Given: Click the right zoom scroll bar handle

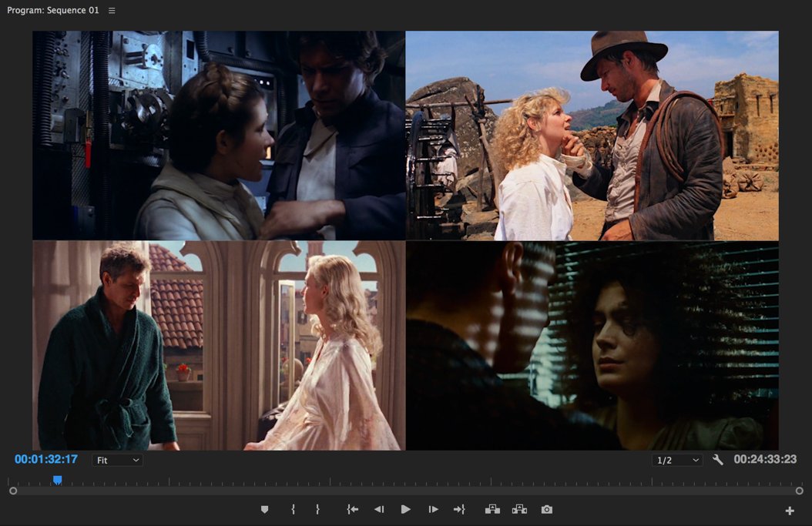Looking at the screenshot, I should pyautogui.click(x=800, y=491).
